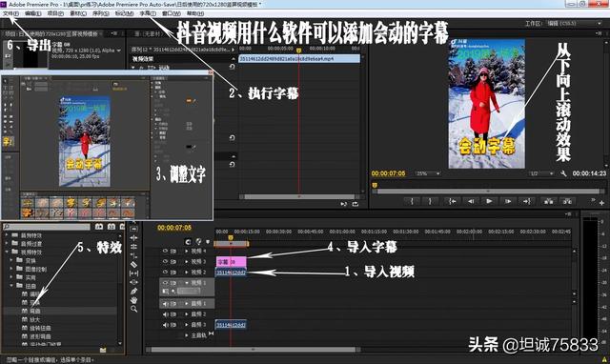
Task: Toggle eye visibility for track 视频 1
Action: (165, 283)
